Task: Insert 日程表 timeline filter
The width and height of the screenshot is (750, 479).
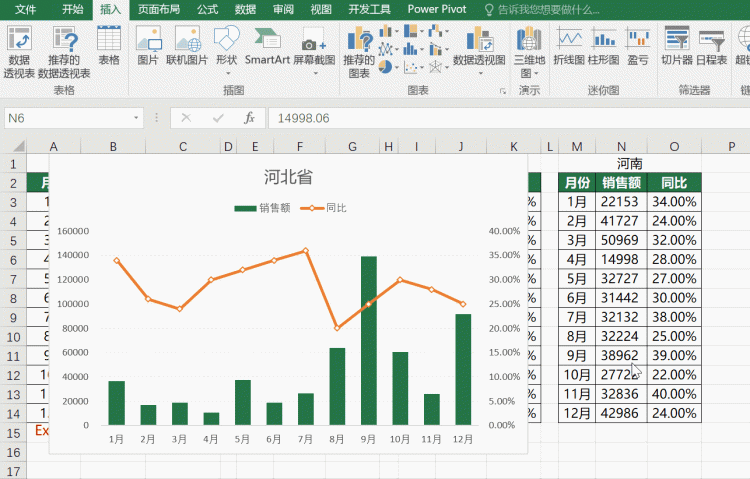Action: (711, 46)
